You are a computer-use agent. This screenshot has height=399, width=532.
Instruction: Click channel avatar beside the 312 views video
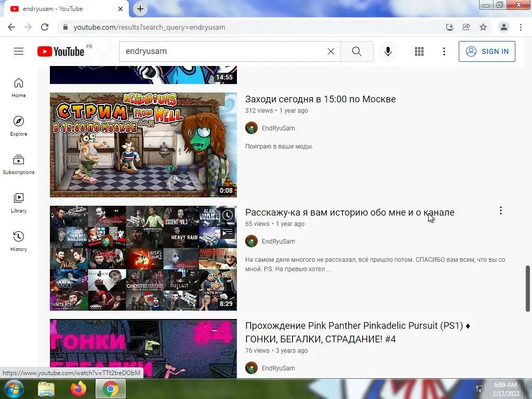click(x=251, y=128)
